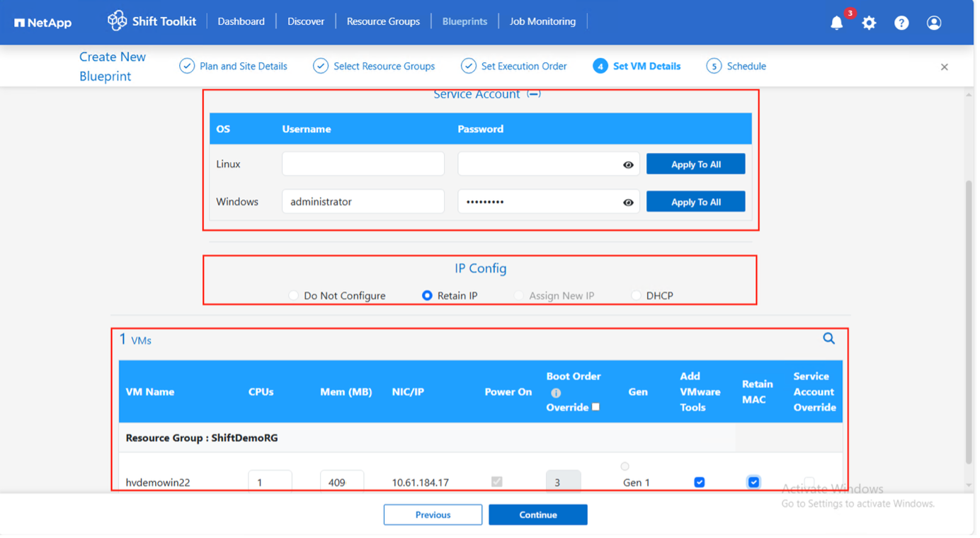Open the notifications bell
The width and height of the screenshot is (980, 538).
pos(836,22)
